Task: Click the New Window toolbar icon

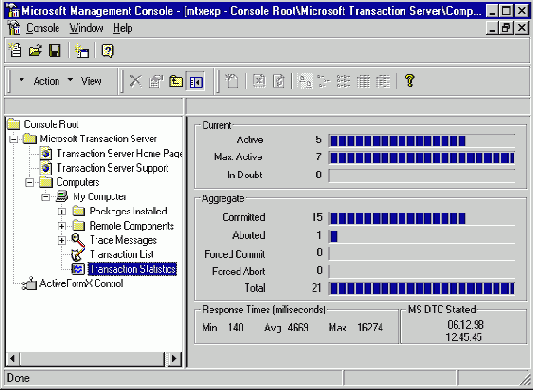Action: (82, 51)
